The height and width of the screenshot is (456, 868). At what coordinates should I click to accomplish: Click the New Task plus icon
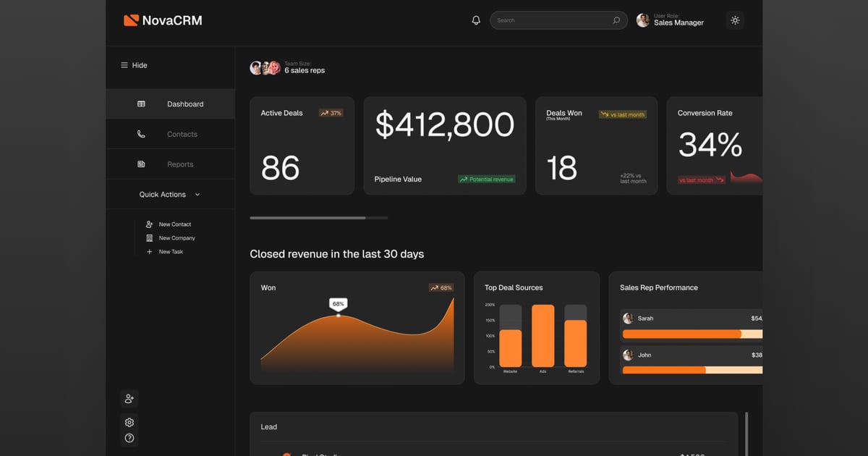(x=150, y=252)
